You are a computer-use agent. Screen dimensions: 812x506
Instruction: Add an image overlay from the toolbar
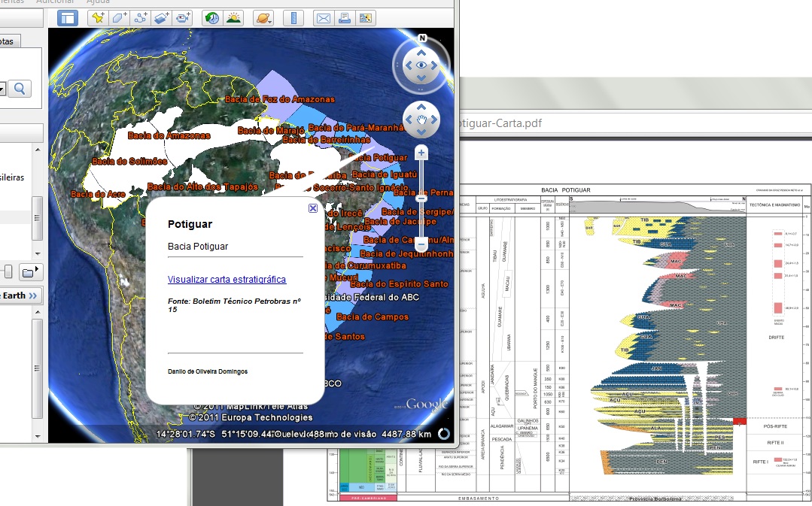coord(161,18)
